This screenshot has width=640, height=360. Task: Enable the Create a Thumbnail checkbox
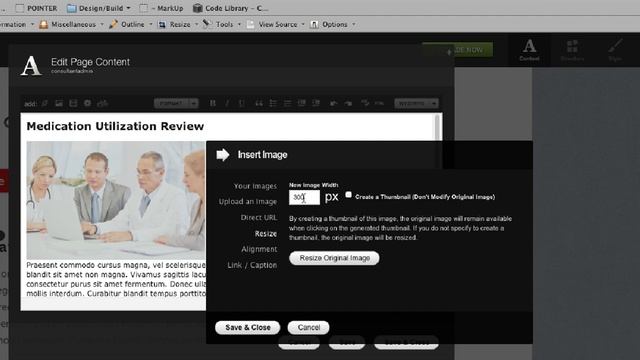348,195
